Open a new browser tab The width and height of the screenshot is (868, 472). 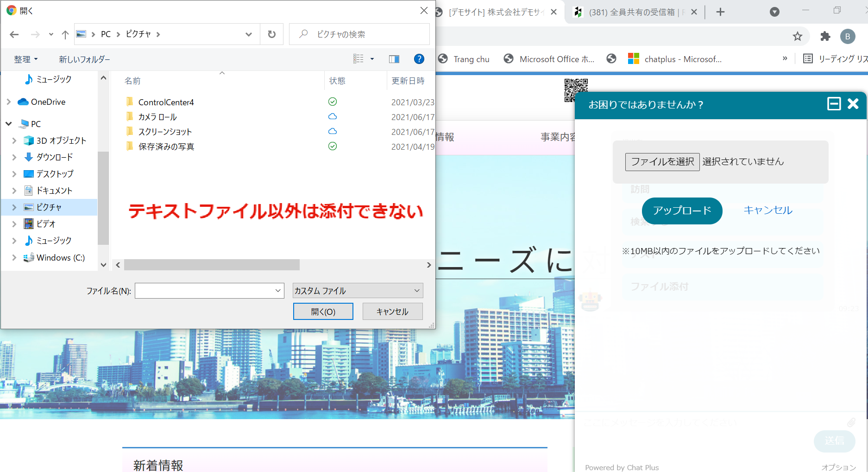720,12
